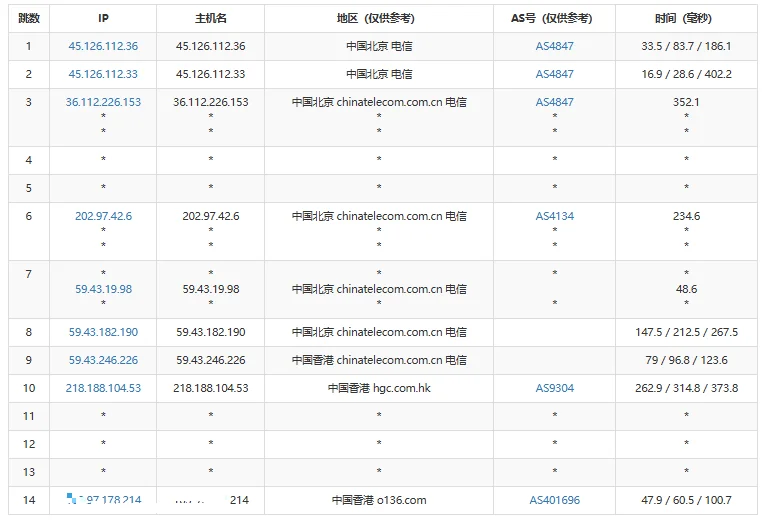Click AS4847 link in hop 3 row
Viewport: 762px width, 520px height.
click(x=554, y=102)
